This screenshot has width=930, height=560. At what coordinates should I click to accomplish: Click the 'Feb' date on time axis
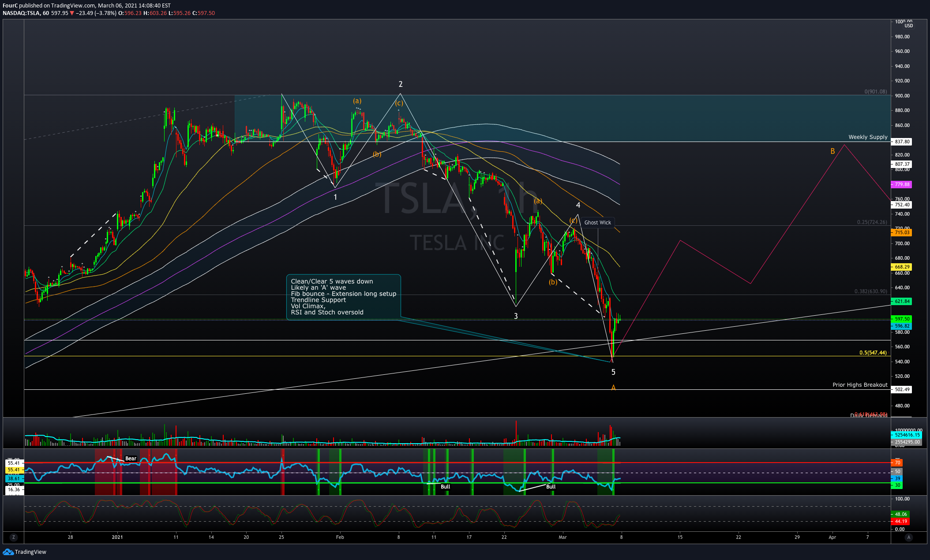[340, 537]
